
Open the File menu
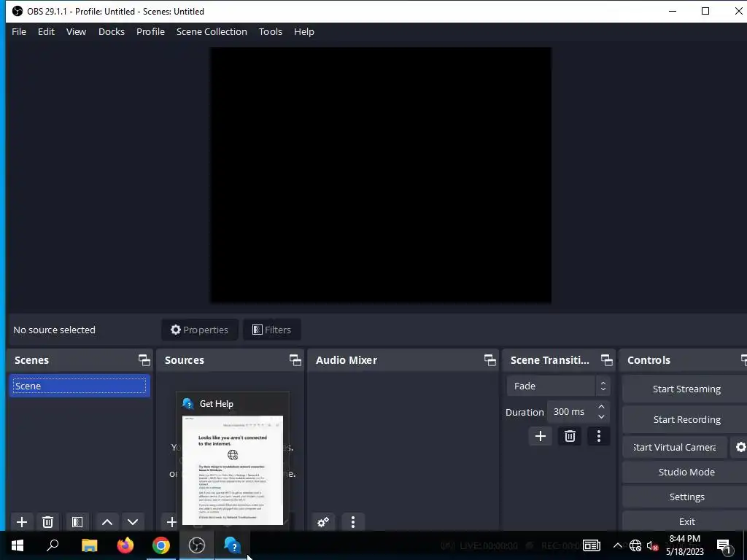coord(19,32)
